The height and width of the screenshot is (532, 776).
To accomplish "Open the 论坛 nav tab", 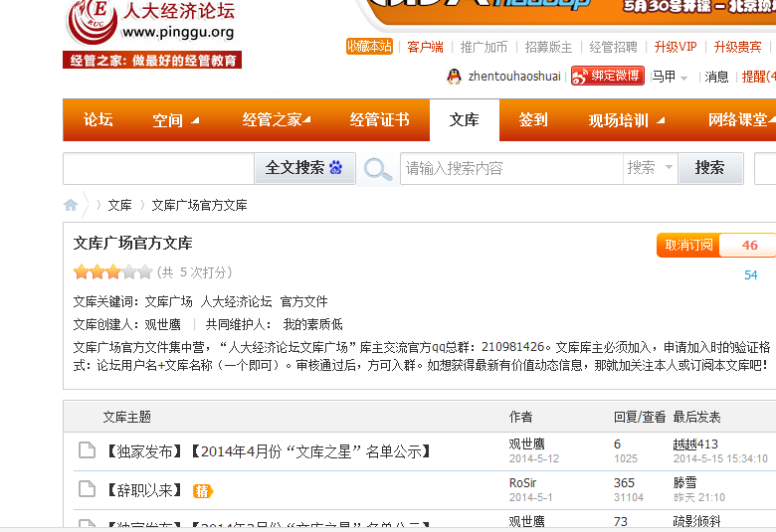I will pos(97,119).
